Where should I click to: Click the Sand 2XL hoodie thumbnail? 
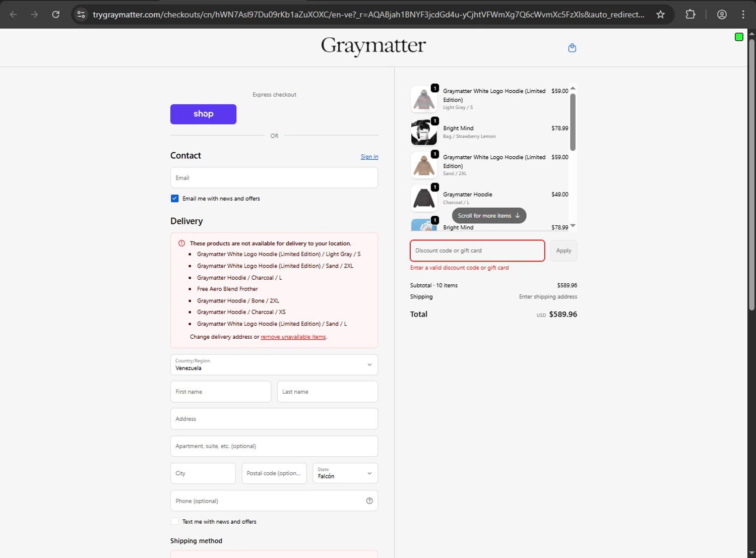pyautogui.click(x=424, y=165)
